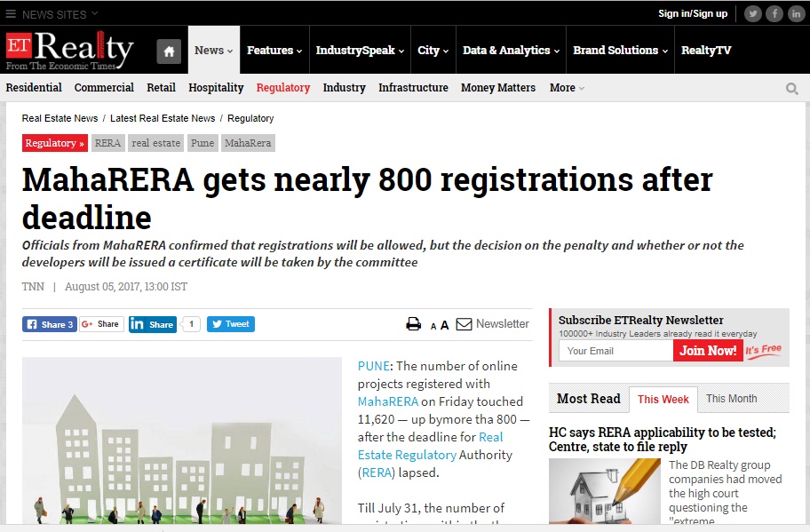Go to Residential section
This screenshot has height=532, width=810.
tap(34, 88)
